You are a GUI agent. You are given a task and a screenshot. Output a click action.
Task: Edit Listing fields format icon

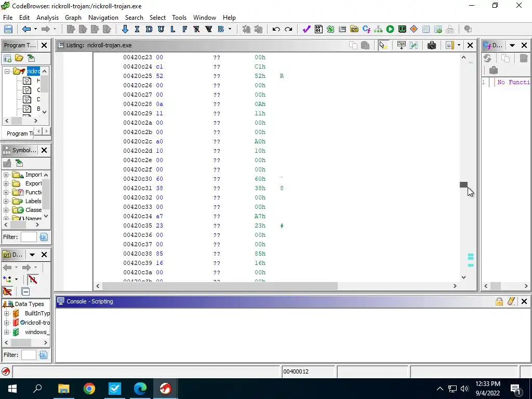tap(449, 45)
